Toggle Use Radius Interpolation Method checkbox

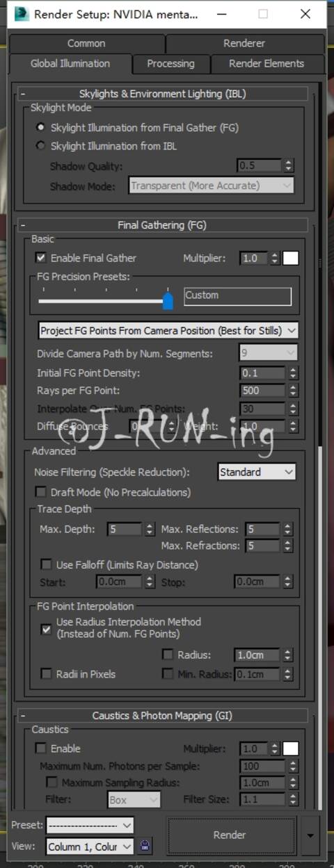tap(47, 629)
